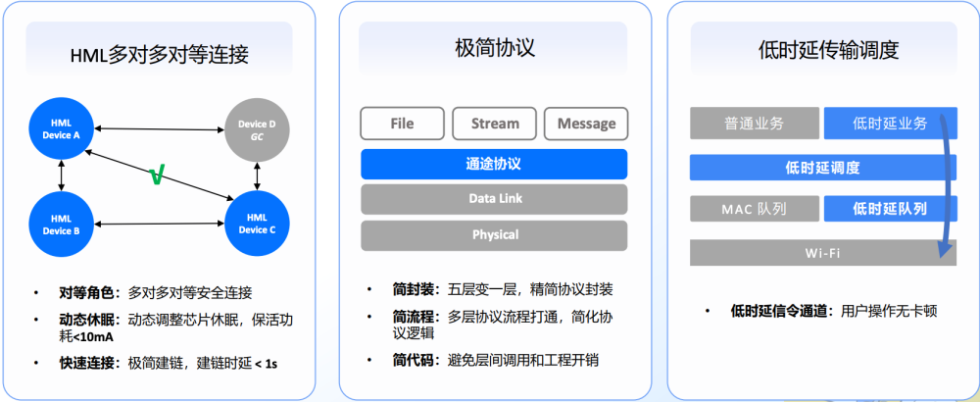Click the text 快速连接
Image resolution: width=980 pixels, height=402 pixels.
[x=87, y=362]
